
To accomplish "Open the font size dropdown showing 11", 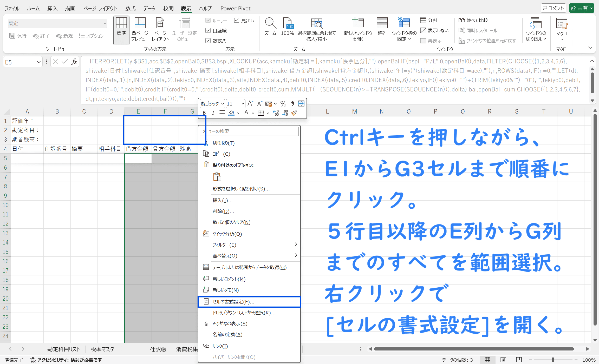I will pos(243,104).
